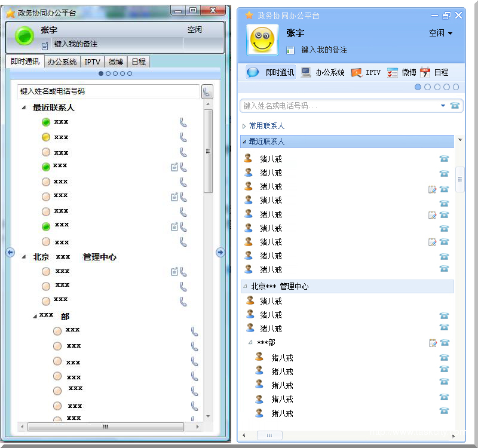Image resolution: width=478 pixels, height=448 pixels.
Task: Click phone icon beside left window search field
Action: click(x=207, y=91)
